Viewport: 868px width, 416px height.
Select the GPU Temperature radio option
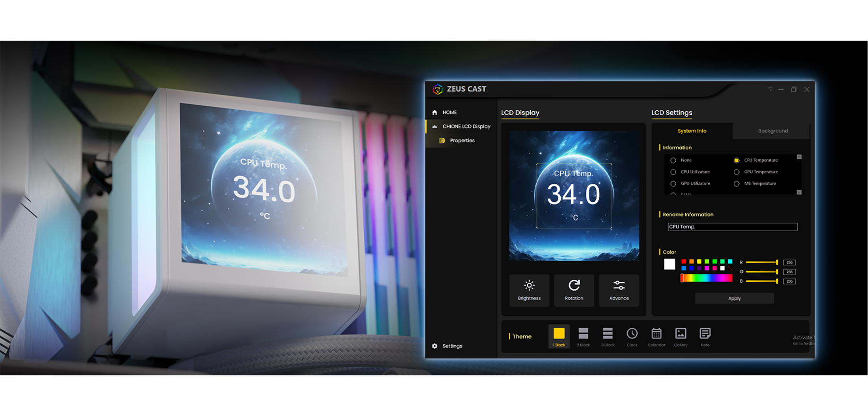737,172
